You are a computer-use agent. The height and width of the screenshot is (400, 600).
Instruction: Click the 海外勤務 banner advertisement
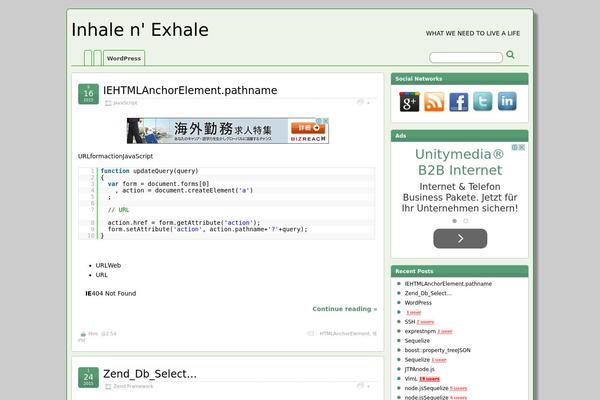click(228, 131)
